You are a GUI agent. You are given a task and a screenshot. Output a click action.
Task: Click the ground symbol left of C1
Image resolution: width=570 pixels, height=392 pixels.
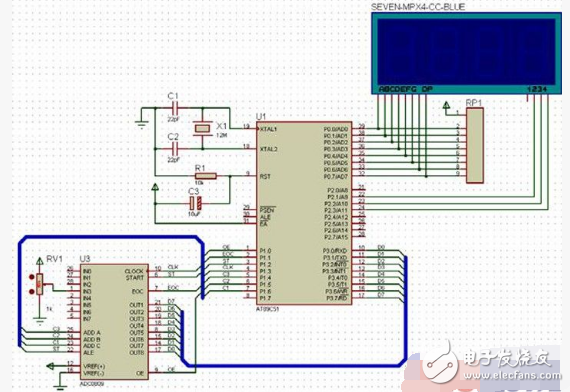(141, 125)
